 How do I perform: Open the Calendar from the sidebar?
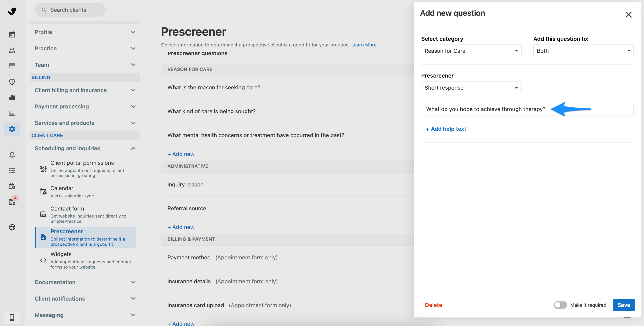click(x=12, y=34)
